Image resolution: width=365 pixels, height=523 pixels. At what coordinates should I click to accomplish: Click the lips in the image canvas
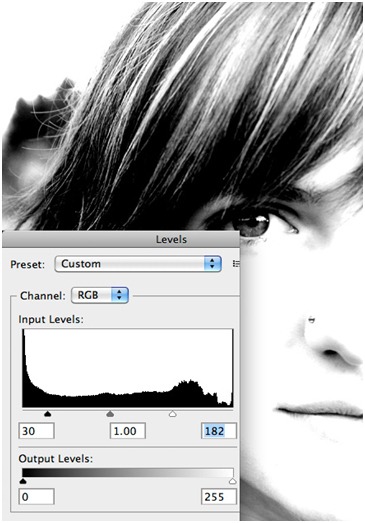(320, 410)
